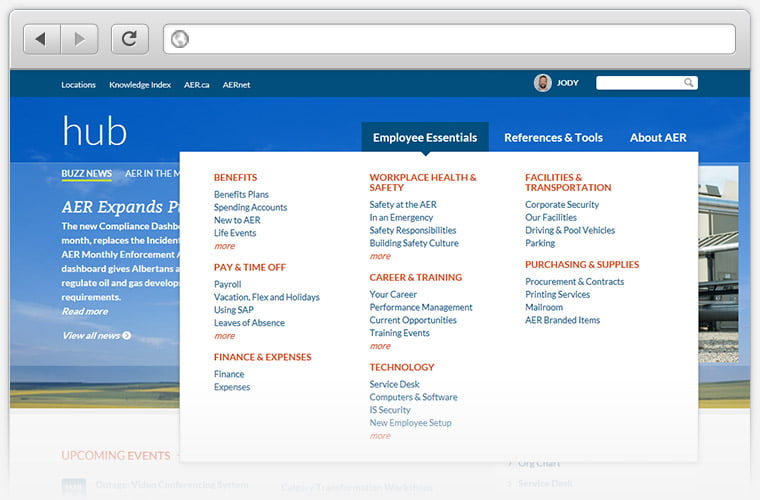This screenshot has height=500, width=760.
Task: Open Training Events
Action: point(399,333)
